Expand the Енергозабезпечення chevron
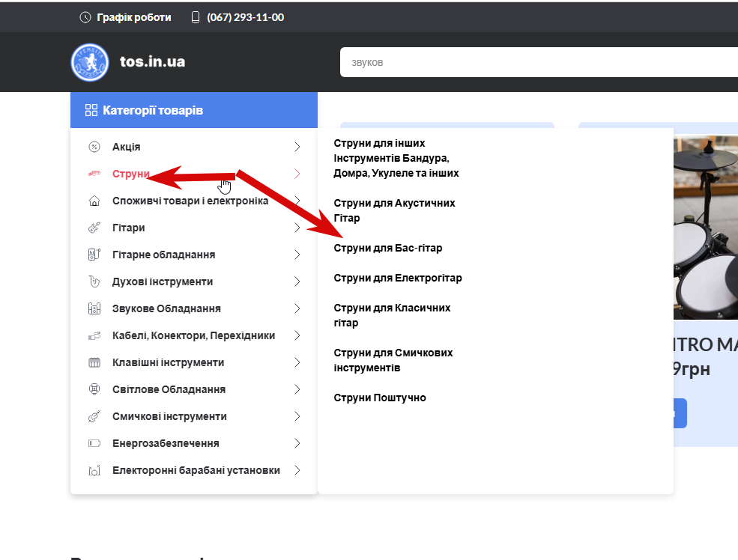 (297, 443)
